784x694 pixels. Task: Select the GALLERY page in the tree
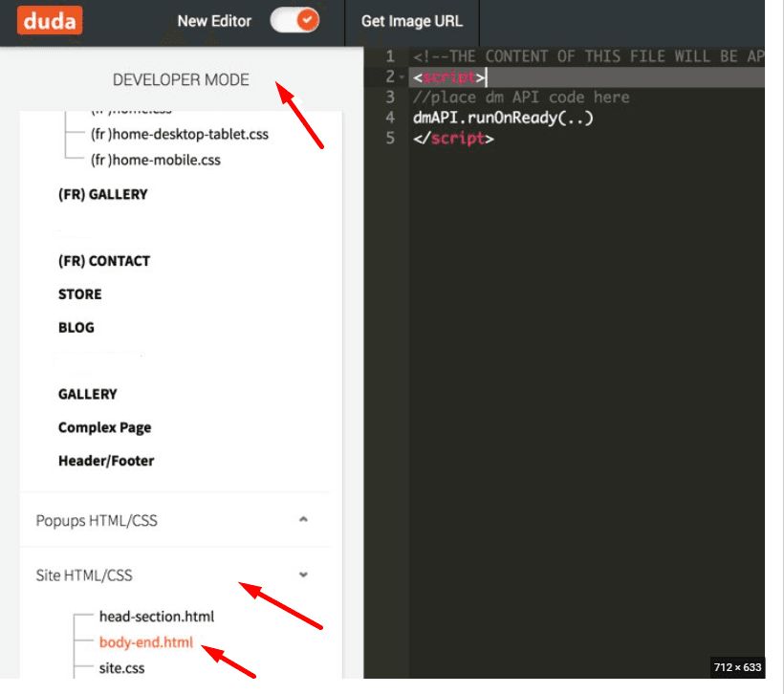click(88, 394)
